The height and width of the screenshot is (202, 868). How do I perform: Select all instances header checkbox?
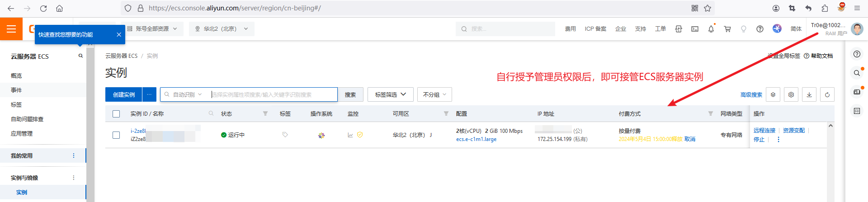tap(116, 114)
